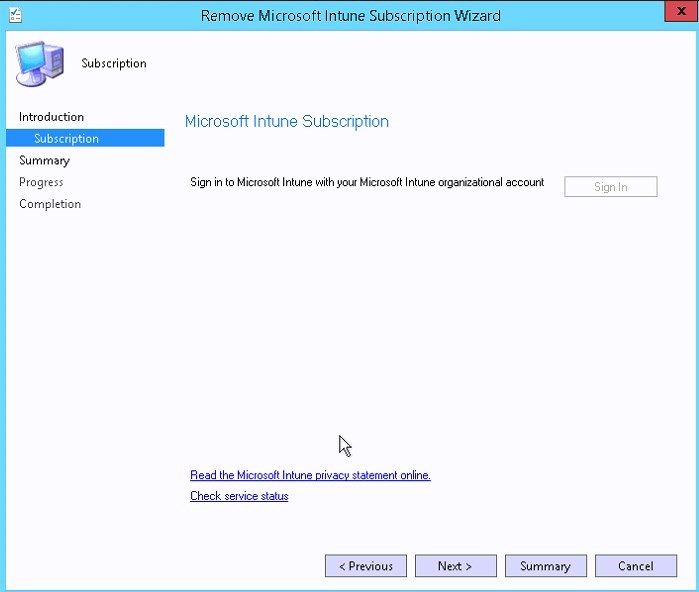Go to Summary step in sidebar

tap(44, 160)
